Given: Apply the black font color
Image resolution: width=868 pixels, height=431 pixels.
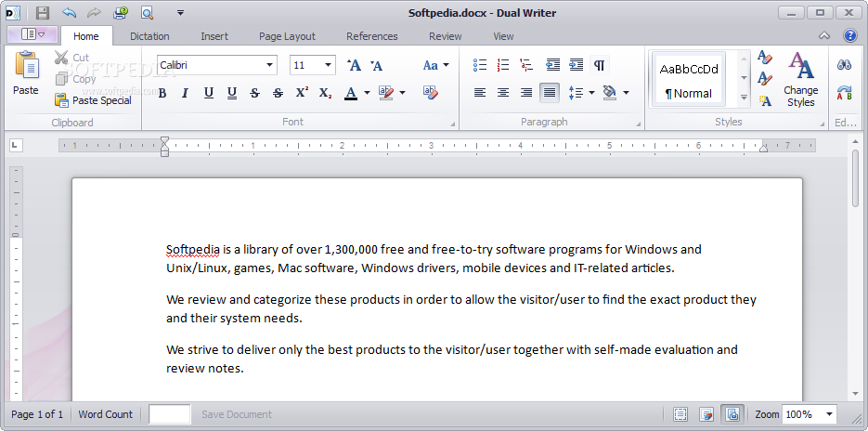Looking at the screenshot, I should coord(350,93).
